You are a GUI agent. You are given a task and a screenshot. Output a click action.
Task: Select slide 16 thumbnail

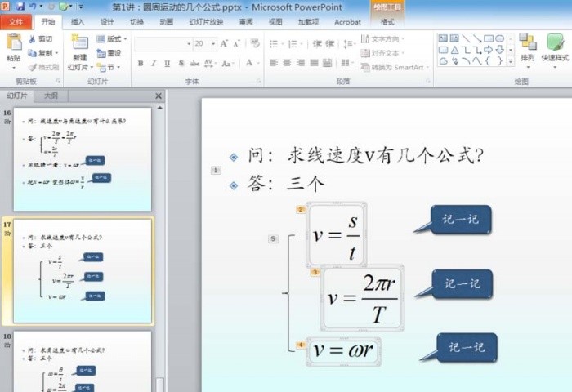coord(83,159)
